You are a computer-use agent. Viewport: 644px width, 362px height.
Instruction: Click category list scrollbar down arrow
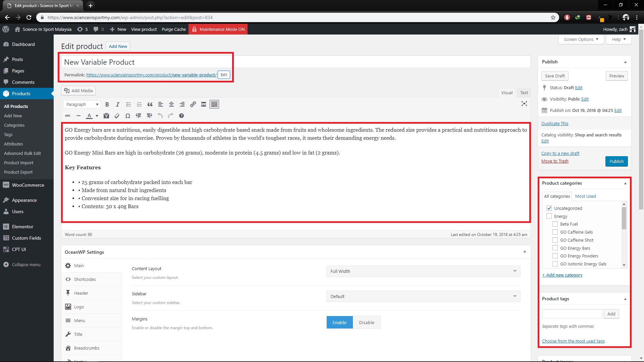624,265
